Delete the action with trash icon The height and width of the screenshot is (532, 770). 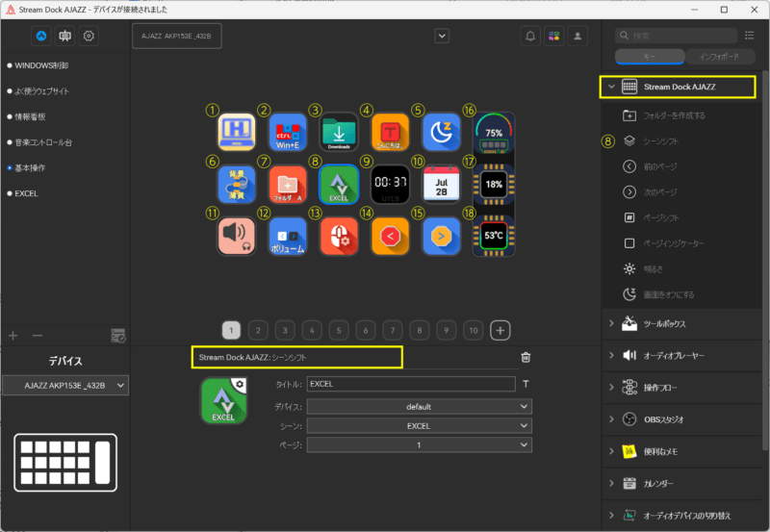click(526, 357)
